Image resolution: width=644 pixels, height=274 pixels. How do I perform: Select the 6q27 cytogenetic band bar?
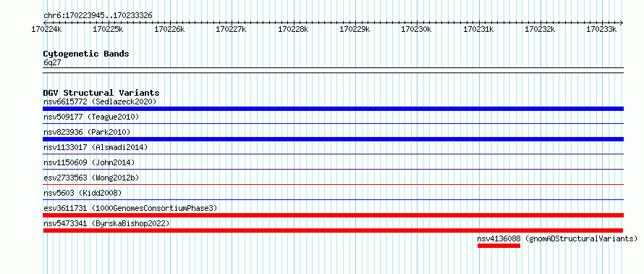(x=333, y=70)
